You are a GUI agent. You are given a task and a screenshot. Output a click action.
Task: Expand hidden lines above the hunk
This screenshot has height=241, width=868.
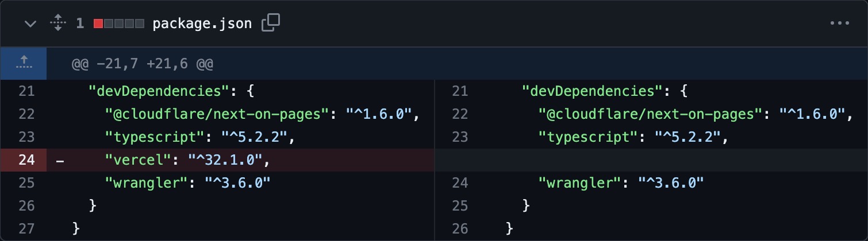click(24, 63)
